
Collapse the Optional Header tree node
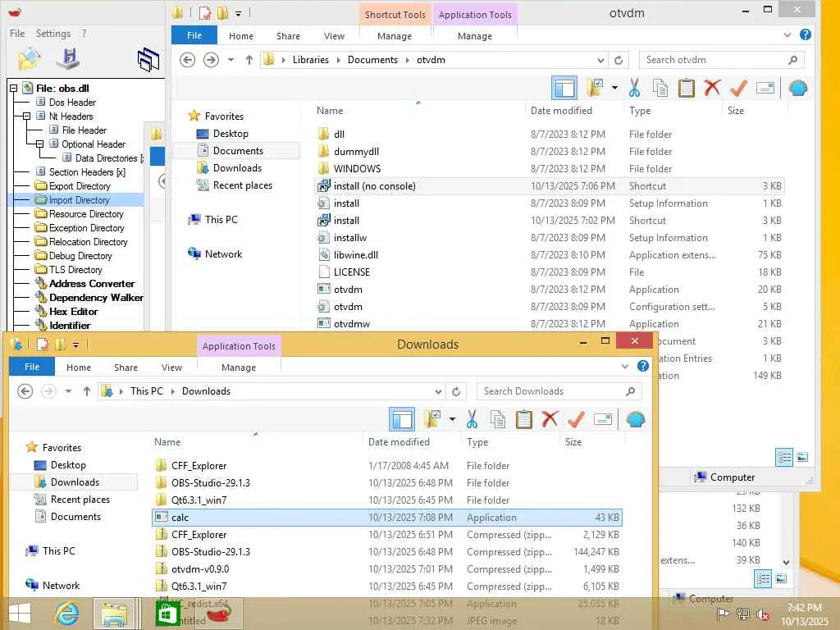pyautogui.click(x=39, y=144)
